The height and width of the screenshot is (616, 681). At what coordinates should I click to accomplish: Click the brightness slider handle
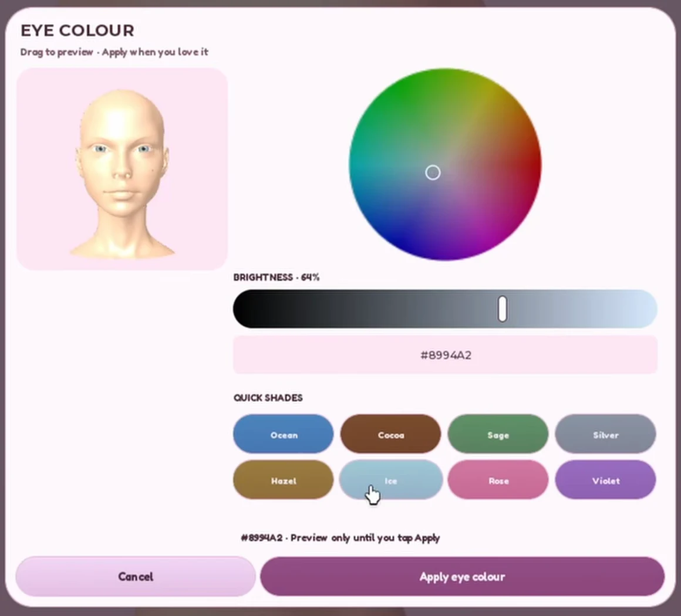pos(502,309)
